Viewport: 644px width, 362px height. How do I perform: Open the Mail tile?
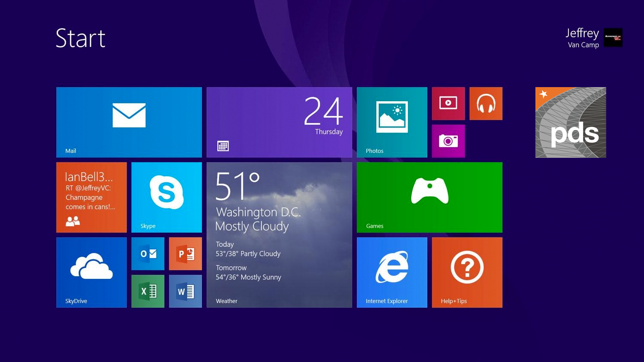tap(129, 122)
